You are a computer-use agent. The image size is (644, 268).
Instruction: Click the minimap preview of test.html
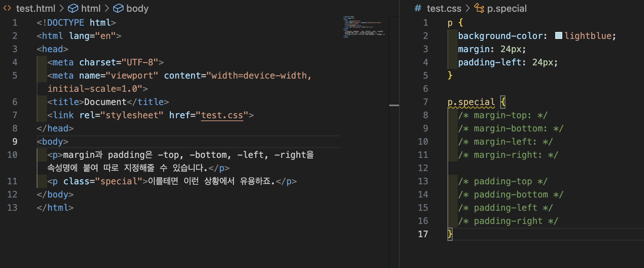click(x=363, y=27)
